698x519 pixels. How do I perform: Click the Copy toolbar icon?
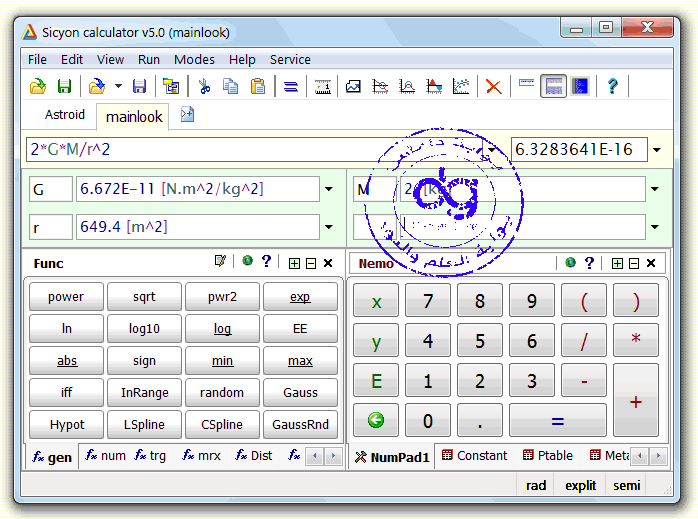pyautogui.click(x=231, y=86)
